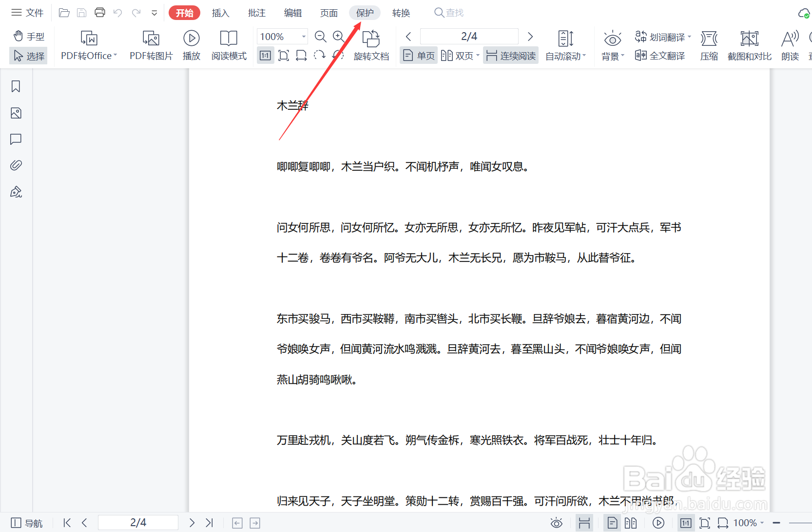Open the attachments paperclip panel
Image resolution: width=812 pixels, height=532 pixels.
pyautogui.click(x=16, y=165)
